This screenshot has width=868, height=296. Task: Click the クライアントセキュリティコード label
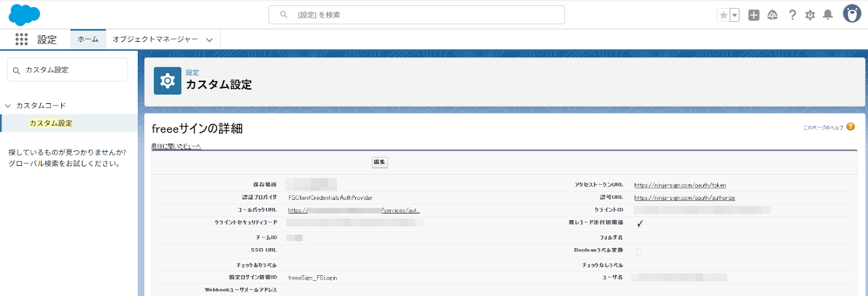pos(246,222)
